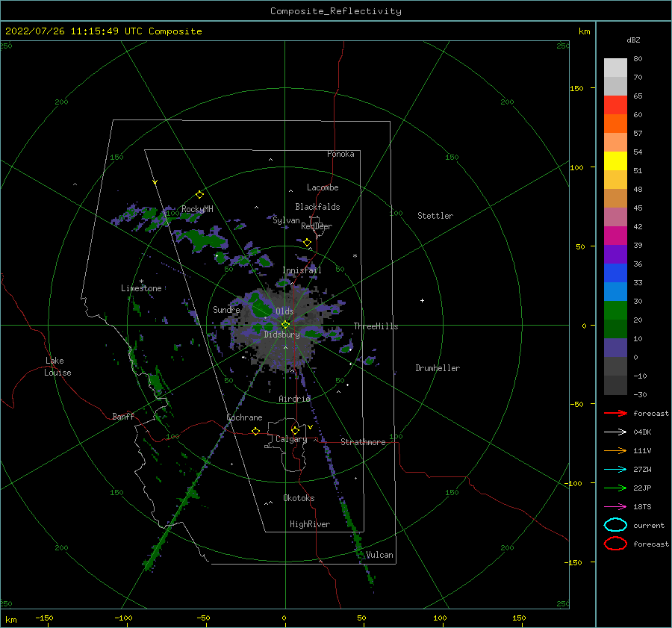Screen dimensions: 672x628
Task: Click yellow diamond marker below Cochrane label
Action: (255, 431)
